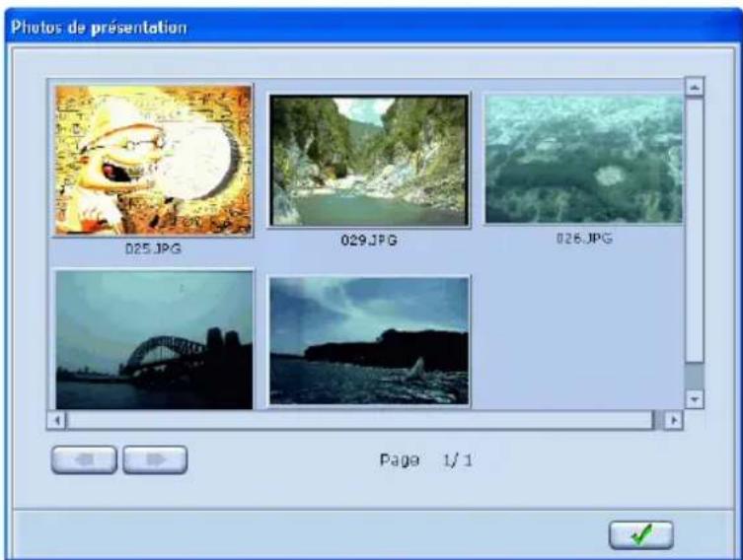Click the 029.JPG file name label
Image resolution: width=743 pixels, height=560 pixels.
coord(369,241)
